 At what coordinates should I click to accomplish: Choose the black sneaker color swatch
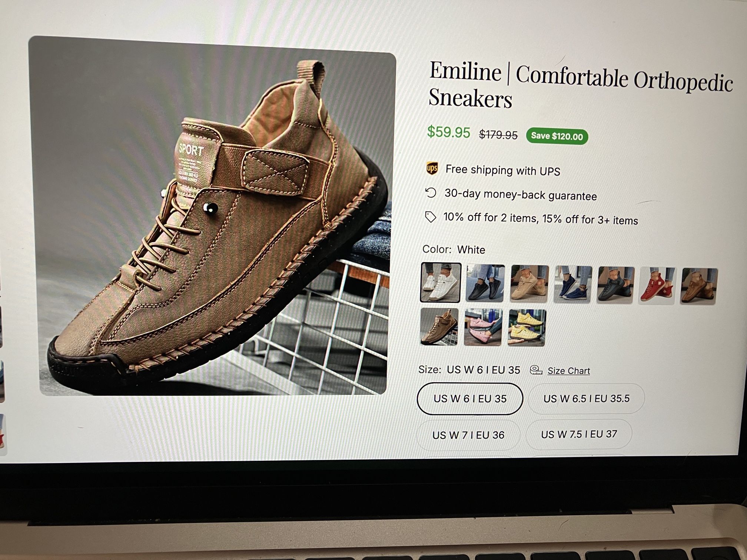tap(485, 283)
